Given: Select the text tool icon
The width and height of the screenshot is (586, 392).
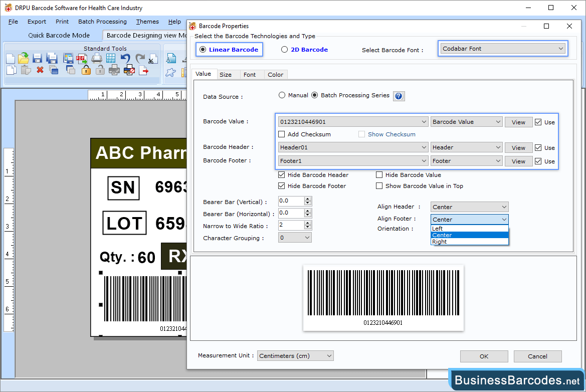Looking at the screenshot, I should tap(171, 59).
